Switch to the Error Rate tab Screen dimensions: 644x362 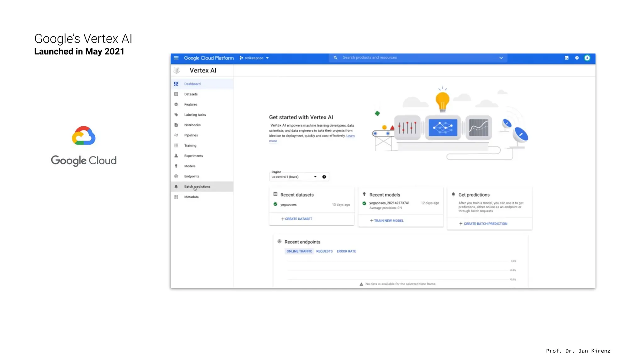(x=346, y=251)
